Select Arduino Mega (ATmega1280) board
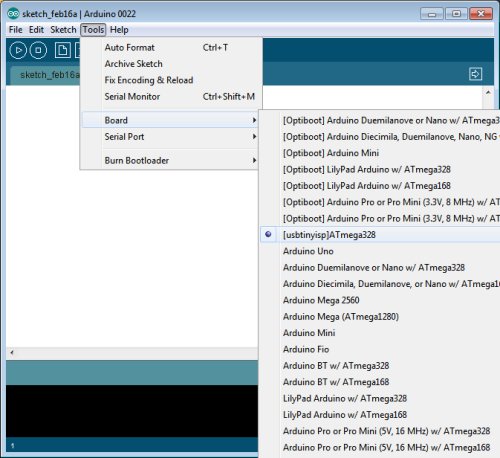This screenshot has width=500, height=458. click(380, 316)
